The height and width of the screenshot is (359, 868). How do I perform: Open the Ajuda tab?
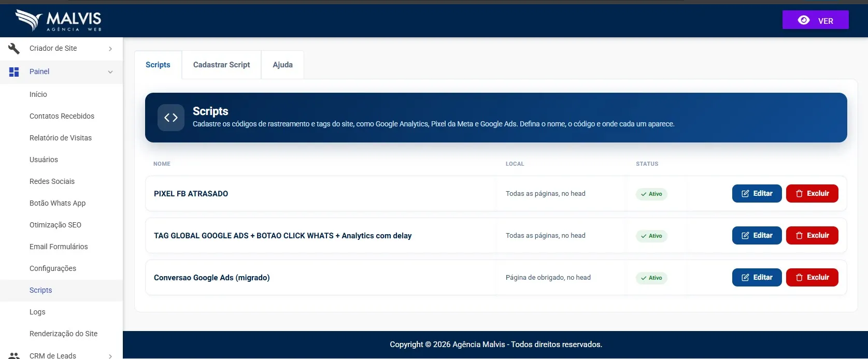pyautogui.click(x=283, y=65)
